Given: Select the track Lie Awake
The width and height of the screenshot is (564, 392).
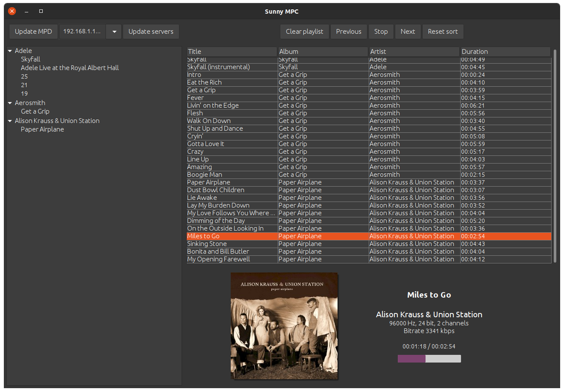Looking at the screenshot, I should [202, 198].
